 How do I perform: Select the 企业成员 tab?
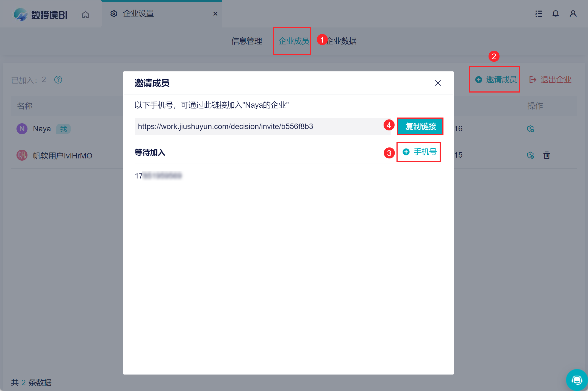[x=293, y=41]
